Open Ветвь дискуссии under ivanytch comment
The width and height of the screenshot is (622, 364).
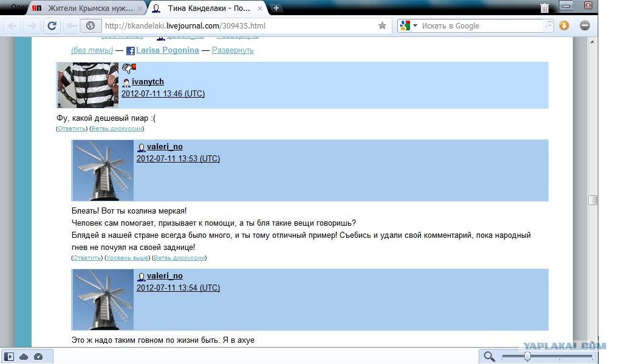(117, 129)
